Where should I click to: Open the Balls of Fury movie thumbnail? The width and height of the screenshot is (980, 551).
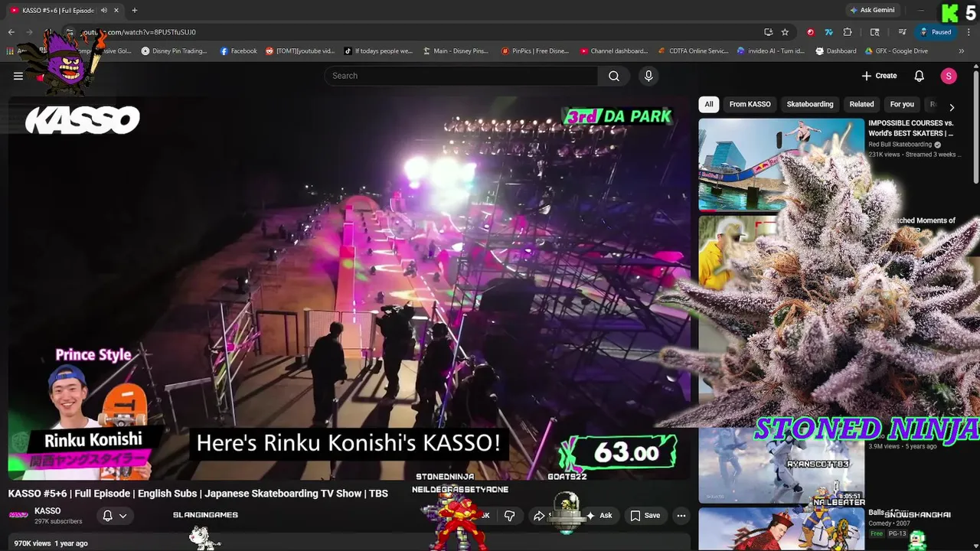pos(781,529)
